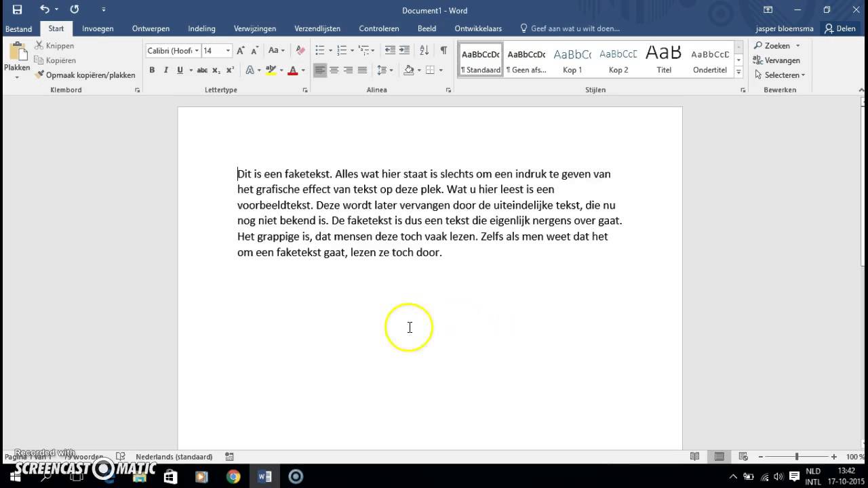This screenshot has width=868, height=488.
Task: Open Google Chrome from the taskbar
Action: pos(233,476)
